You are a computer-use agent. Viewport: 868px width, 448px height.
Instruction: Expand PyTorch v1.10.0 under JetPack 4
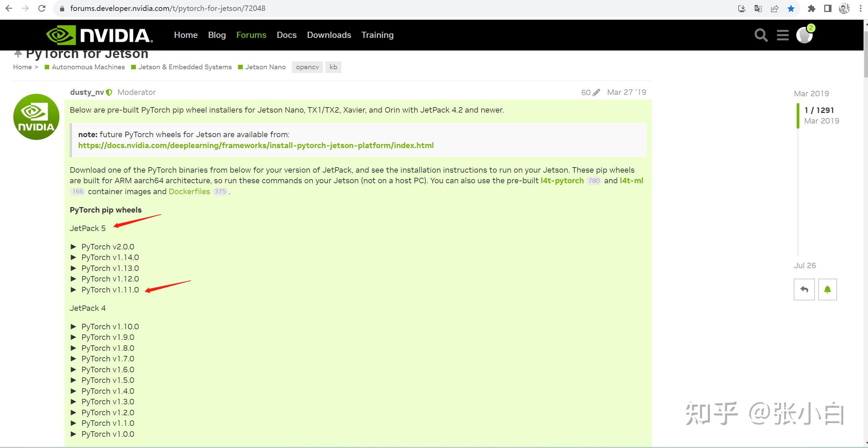(x=73, y=327)
